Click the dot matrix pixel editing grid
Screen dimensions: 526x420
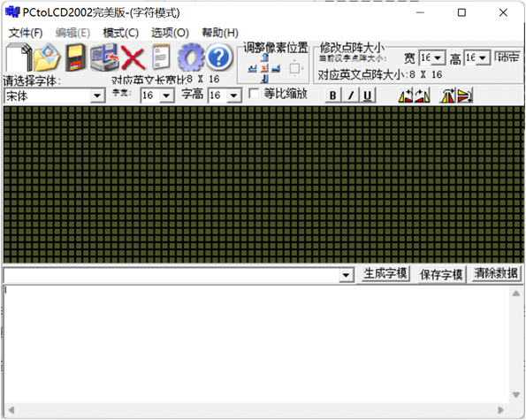pos(263,184)
